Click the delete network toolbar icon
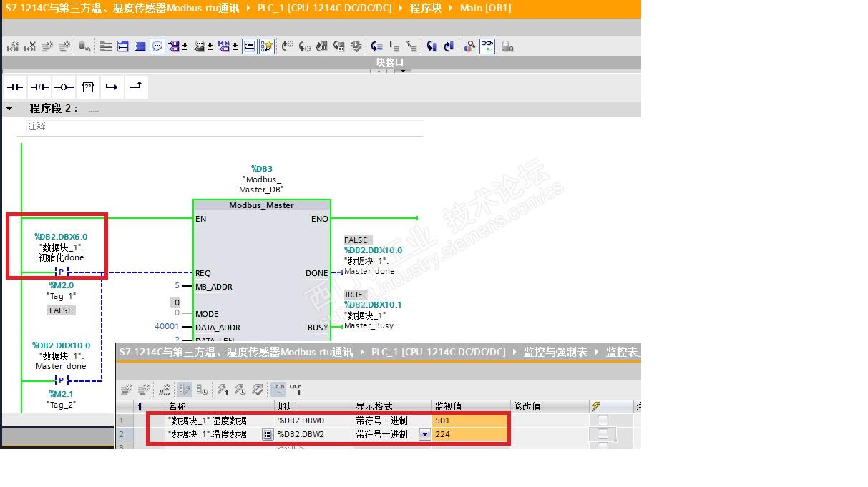Image resolution: width=868 pixels, height=487 pixels. [30, 46]
